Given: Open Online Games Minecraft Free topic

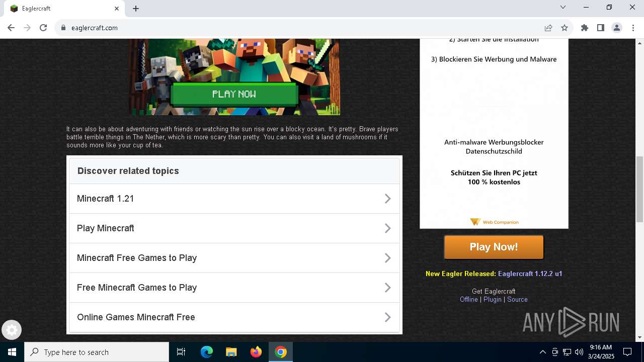Looking at the screenshot, I should coord(234,317).
